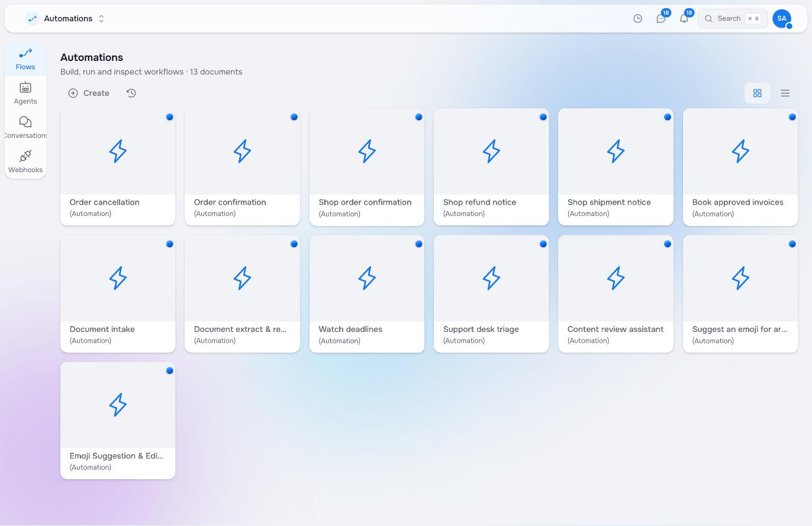Click the Watch deadlines title text
This screenshot has width=812, height=526.
click(x=350, y=329)
